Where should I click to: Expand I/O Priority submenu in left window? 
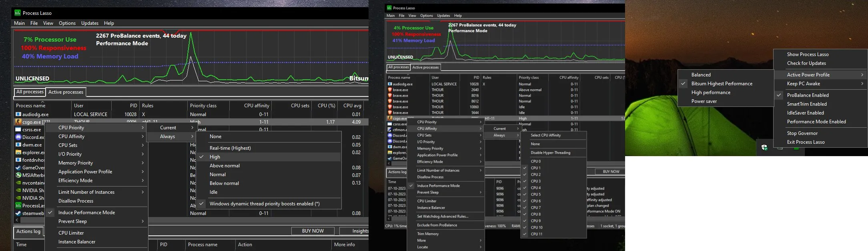(96, 154)
